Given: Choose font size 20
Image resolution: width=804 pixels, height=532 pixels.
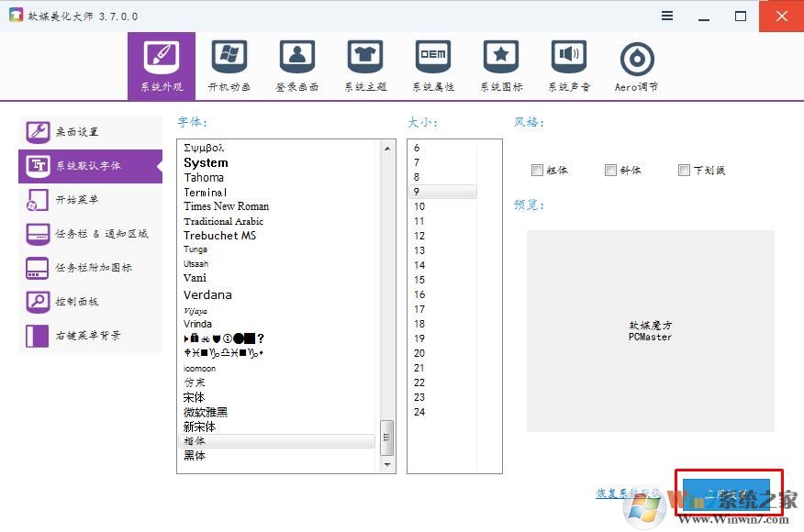Looking at the screenshot, I should click(419, 354).
